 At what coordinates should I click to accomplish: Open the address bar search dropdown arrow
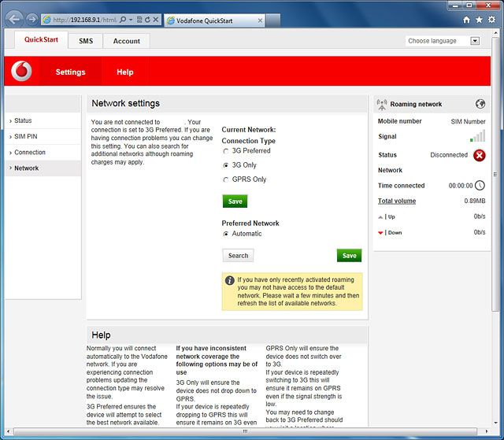click(x=131, y=20)
